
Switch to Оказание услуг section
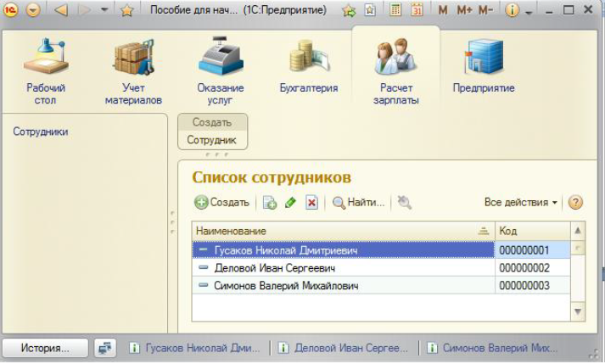click(221, 71)
